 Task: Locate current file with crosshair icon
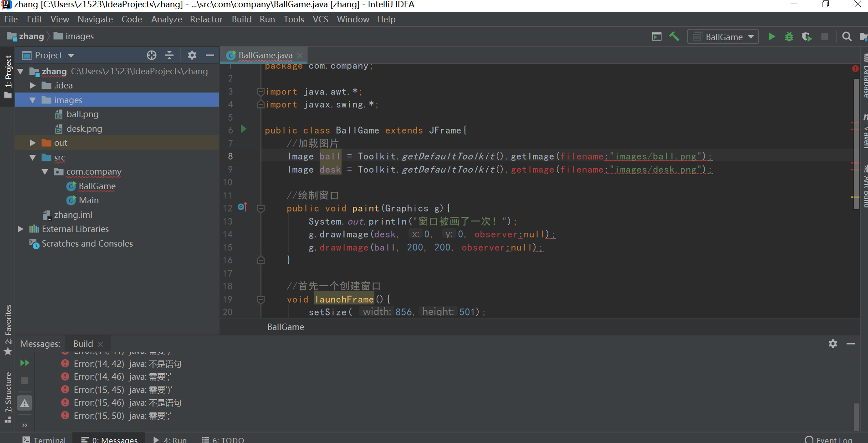[152, 55]
